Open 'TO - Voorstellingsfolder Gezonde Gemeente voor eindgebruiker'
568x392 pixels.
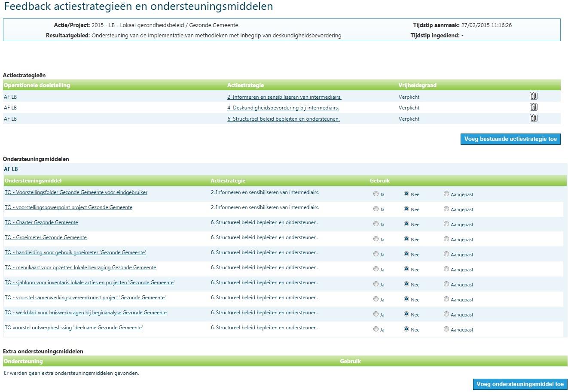pos(76,192)
